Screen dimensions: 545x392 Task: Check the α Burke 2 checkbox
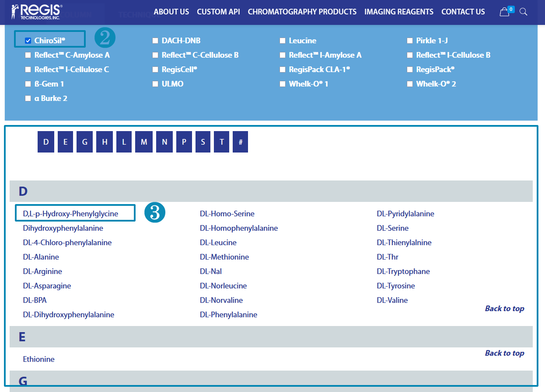pos(28,98)
